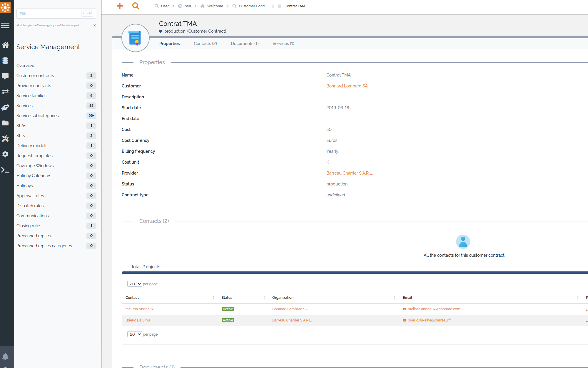Sort contacts by the Status column arrows
This screenshot has height=368, width=588.
click(x=264, y=297)
